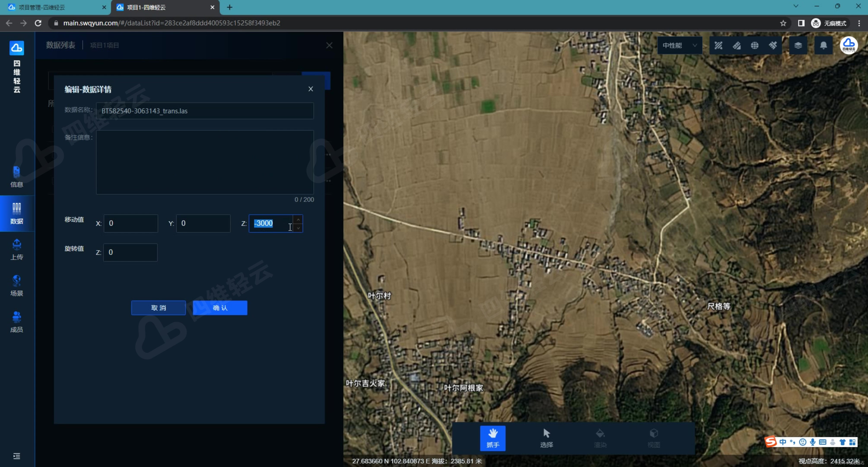Screen dimensions: 868x467
Task: Open the notification bell
Action: point(823,46)
